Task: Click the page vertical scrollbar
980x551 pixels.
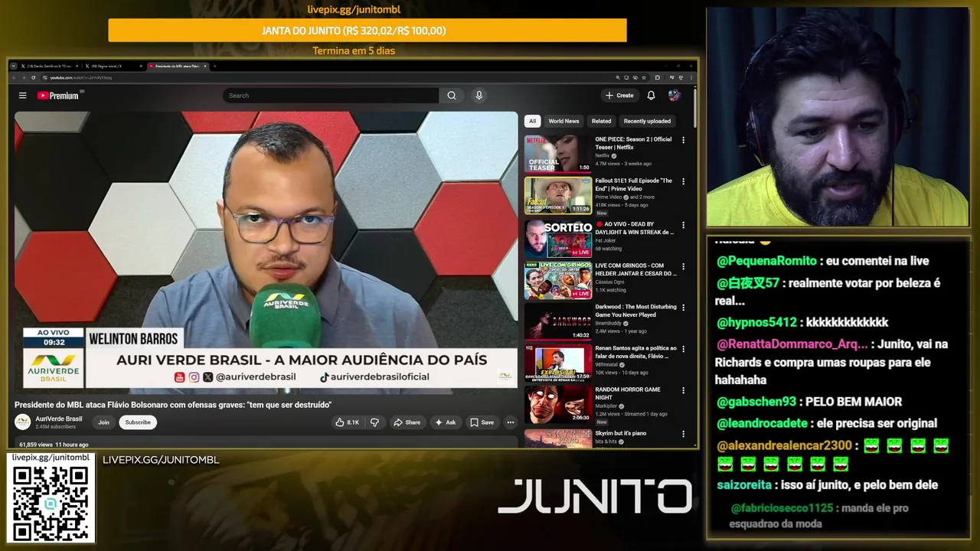Action: coord(694,107)
